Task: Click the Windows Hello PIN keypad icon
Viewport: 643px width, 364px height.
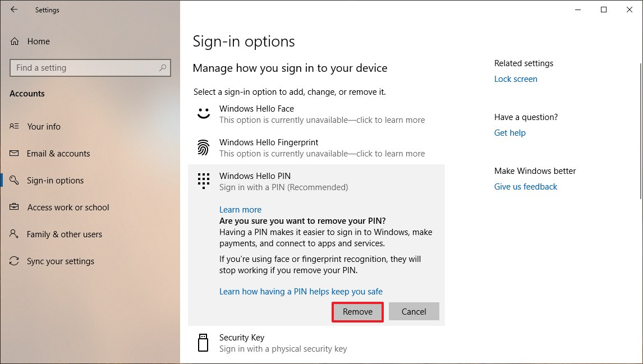Action: click(204, 181)
